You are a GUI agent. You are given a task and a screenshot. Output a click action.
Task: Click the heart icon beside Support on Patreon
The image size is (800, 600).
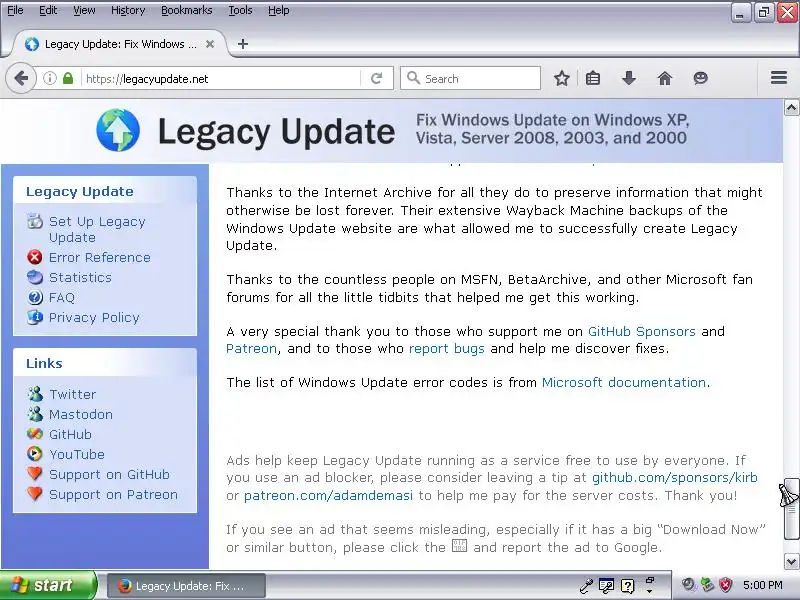35,494
